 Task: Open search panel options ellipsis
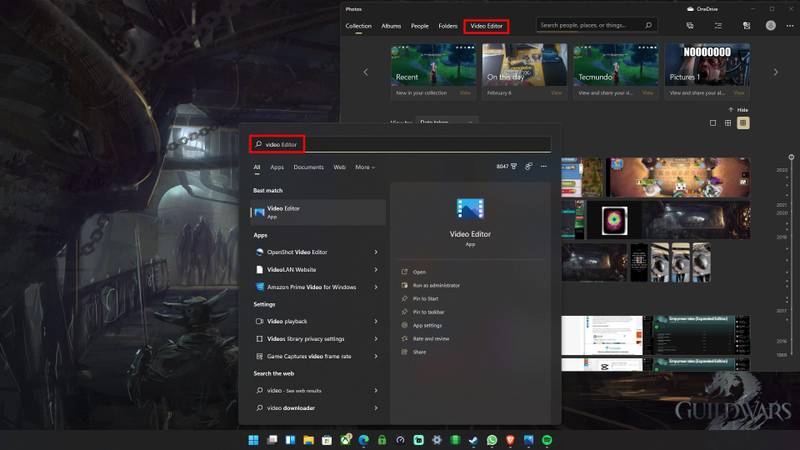pyautogui.click(x=544, y=166)
